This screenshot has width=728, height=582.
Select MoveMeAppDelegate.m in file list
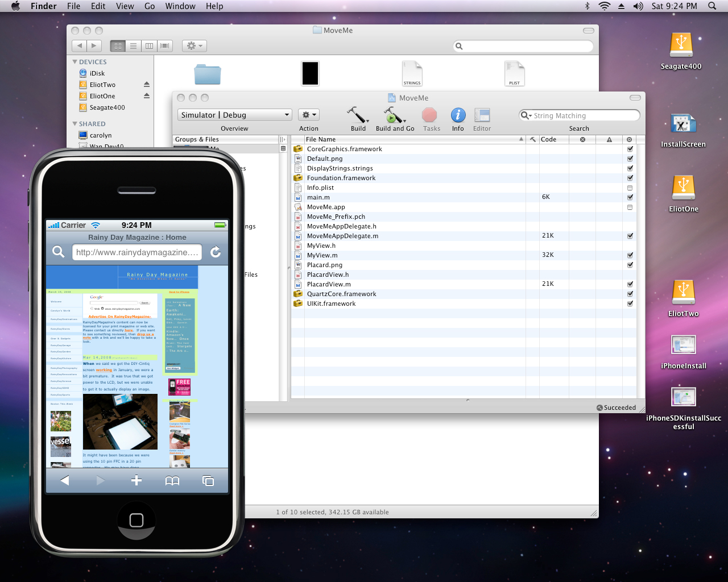click(x=342, y=236)
